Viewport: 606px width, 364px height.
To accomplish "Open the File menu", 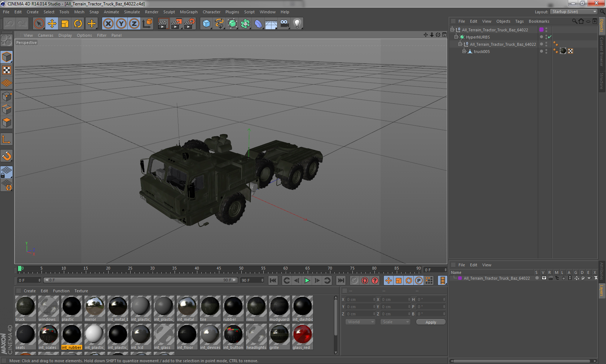I will coord(6,12).
